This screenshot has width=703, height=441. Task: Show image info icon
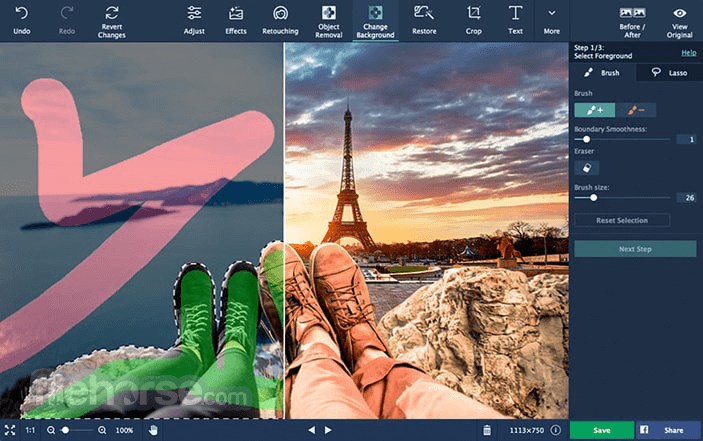556,430
